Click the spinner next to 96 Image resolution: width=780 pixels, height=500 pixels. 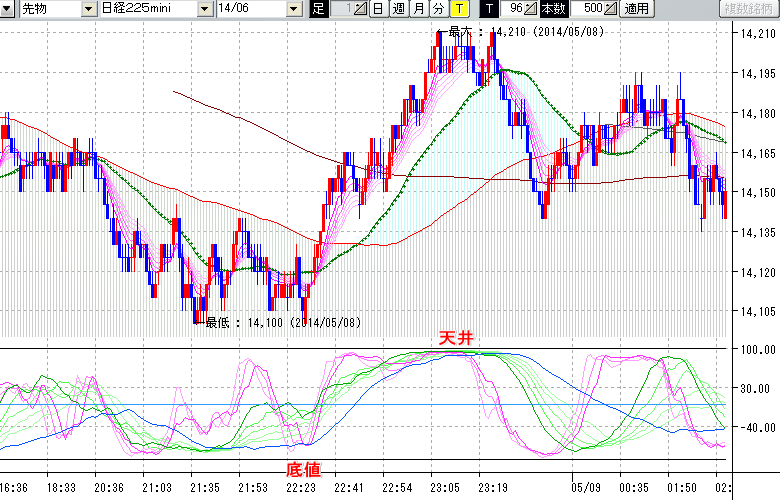click(x=532, y=9)
